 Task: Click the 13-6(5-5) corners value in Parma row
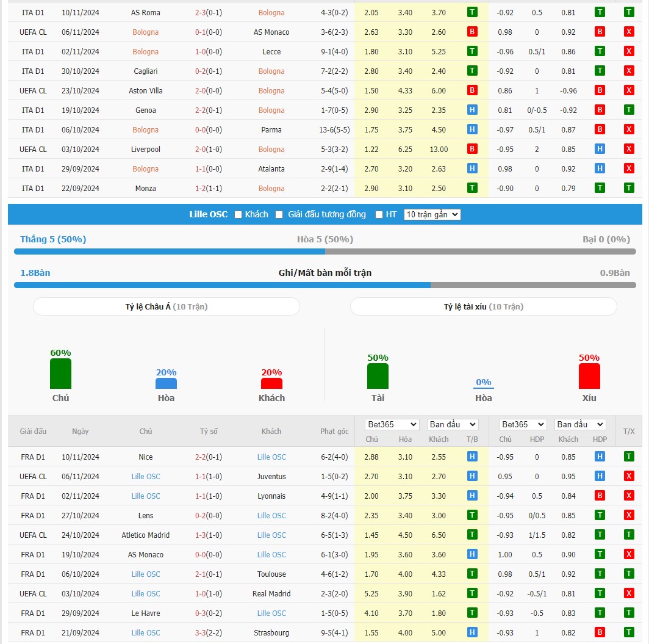[x=334, y=129]
